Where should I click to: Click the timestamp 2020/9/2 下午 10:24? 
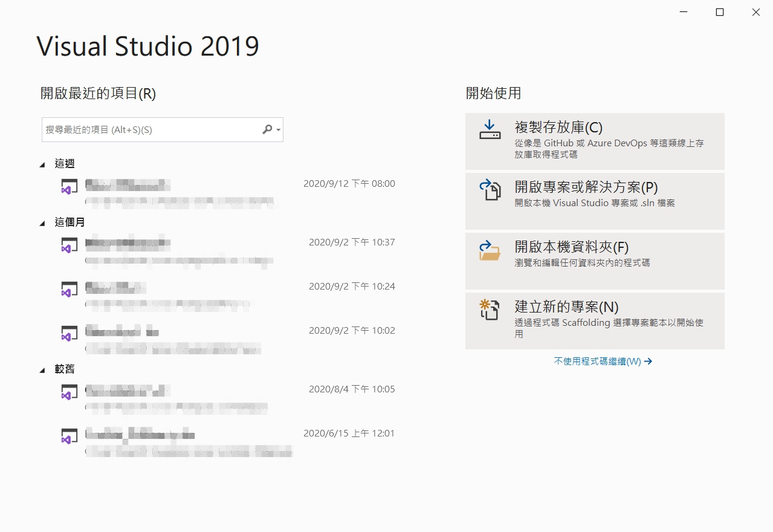pyautogui.click(x=352, y=287)
